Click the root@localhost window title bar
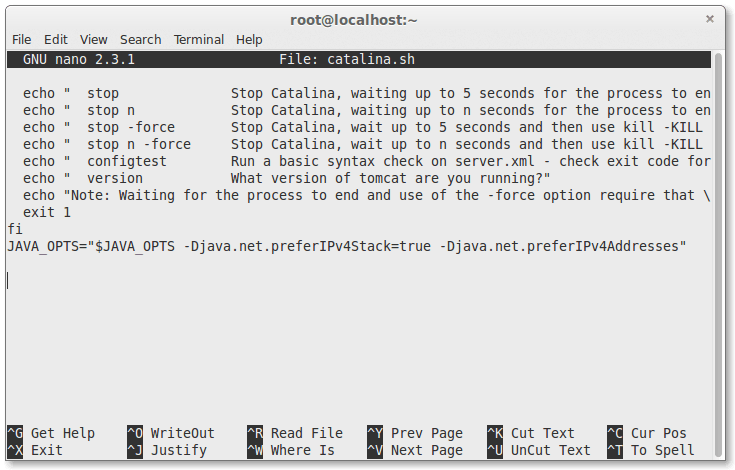 pos(367,18)
